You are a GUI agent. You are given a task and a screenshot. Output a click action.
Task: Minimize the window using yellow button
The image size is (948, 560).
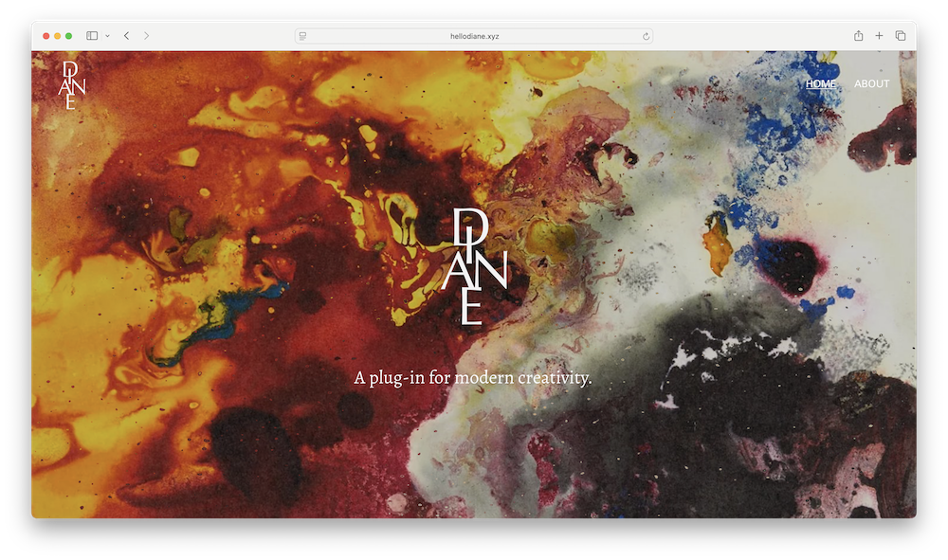(x=58, y=36)
